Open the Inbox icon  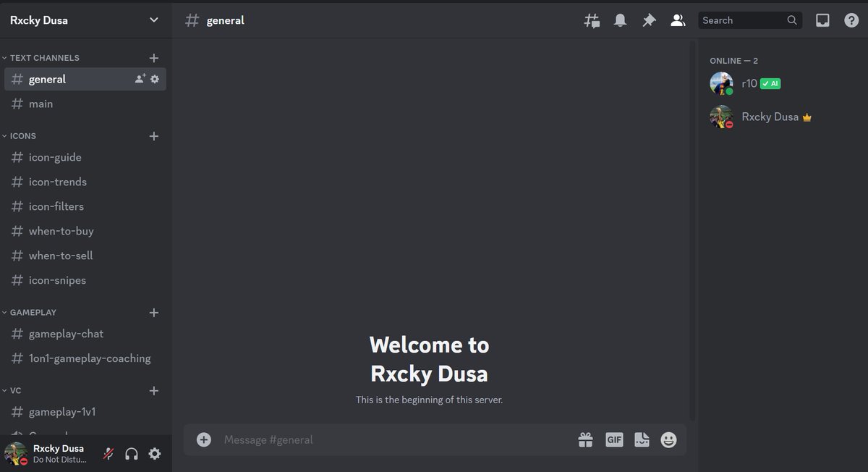[822, 20]
